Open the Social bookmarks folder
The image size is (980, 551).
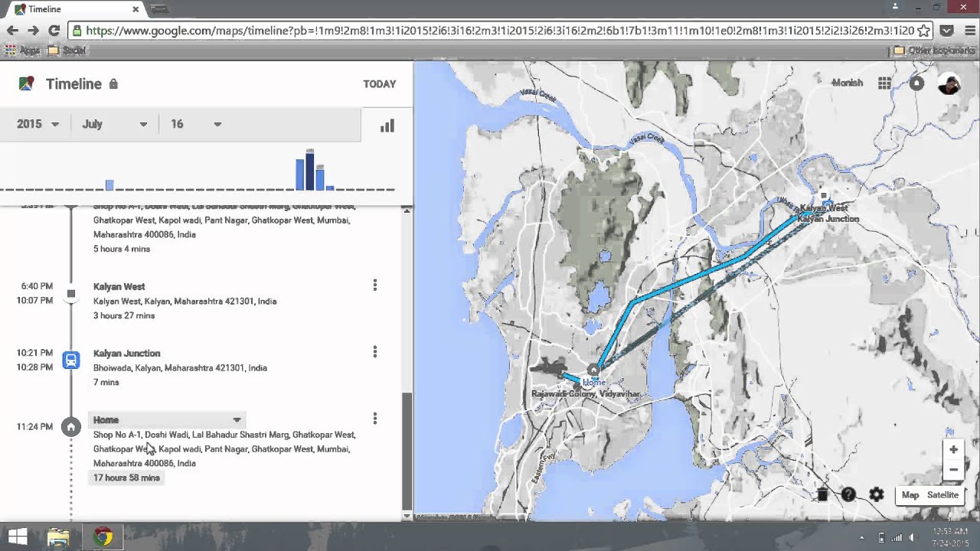(x=67, y=51)
